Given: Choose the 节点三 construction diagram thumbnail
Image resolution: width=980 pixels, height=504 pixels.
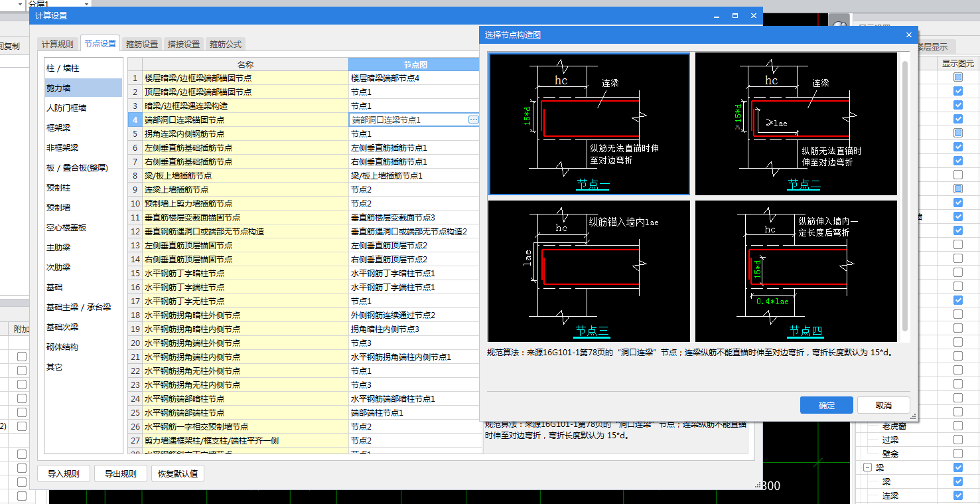Looking at the screenshot, I should pos(589,271).
